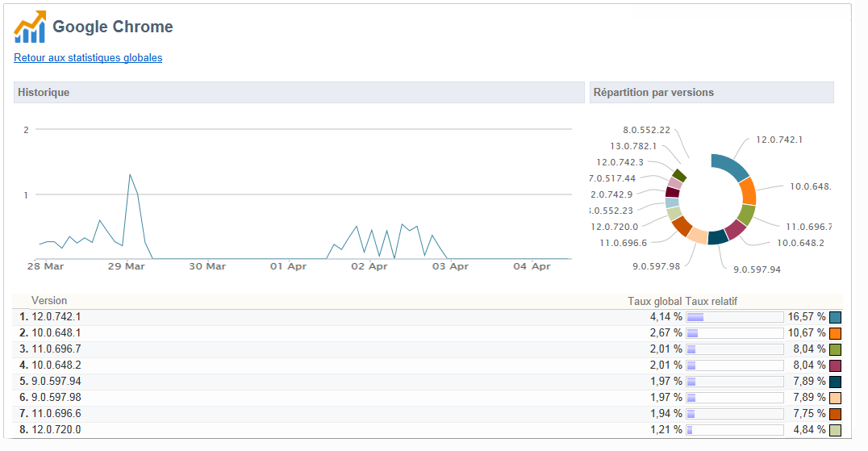
Task: Click the pale green swatch for 12.0.720.0
Action: coord(836,429)
